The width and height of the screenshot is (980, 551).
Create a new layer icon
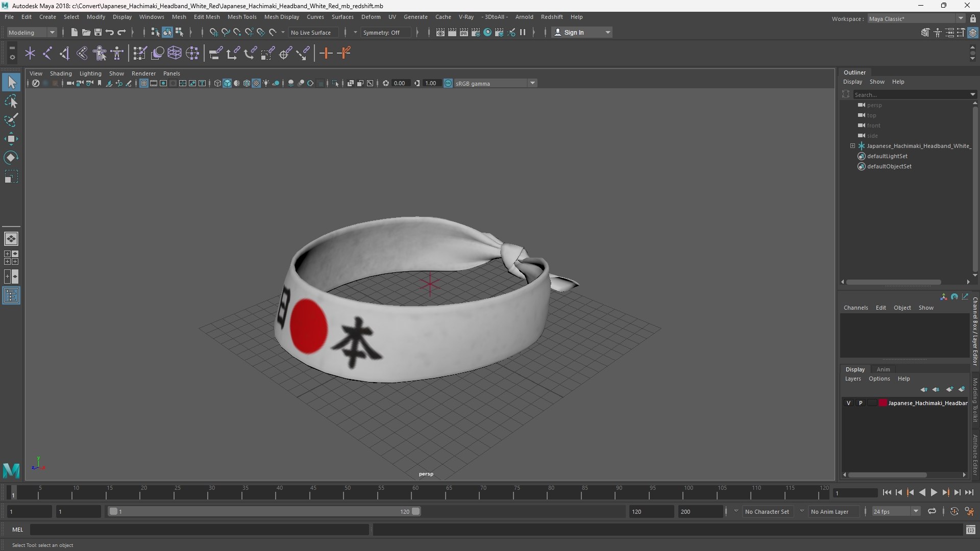point(949,389)
